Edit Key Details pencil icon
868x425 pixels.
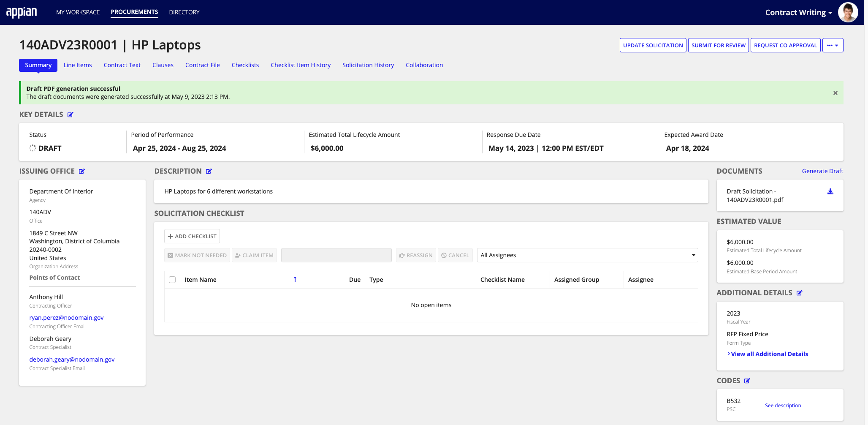coord(71,114)
